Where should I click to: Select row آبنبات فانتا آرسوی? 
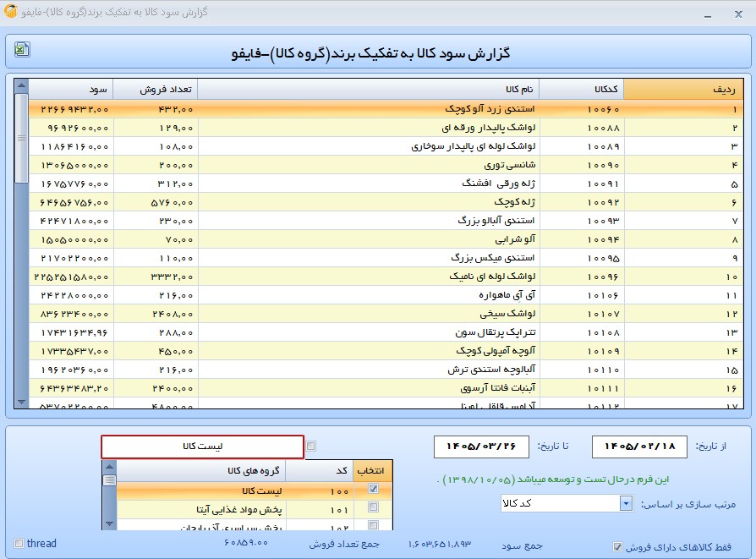click(x=386, y=388)
